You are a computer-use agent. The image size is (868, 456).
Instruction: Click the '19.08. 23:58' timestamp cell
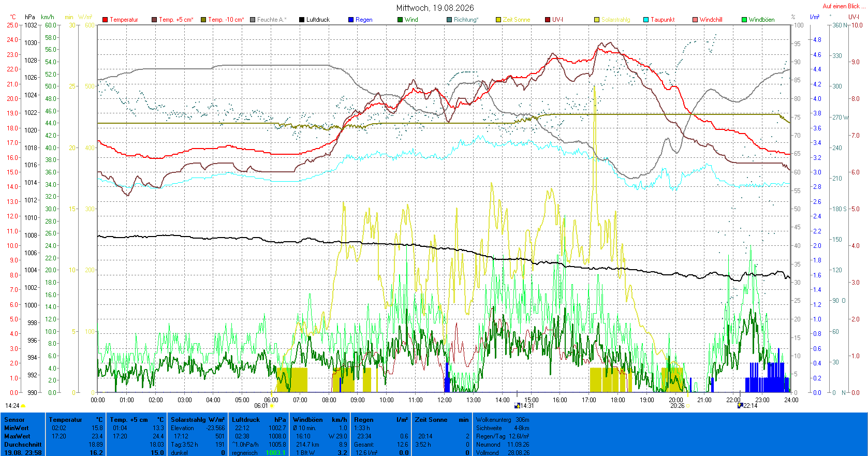coord(23,453)
